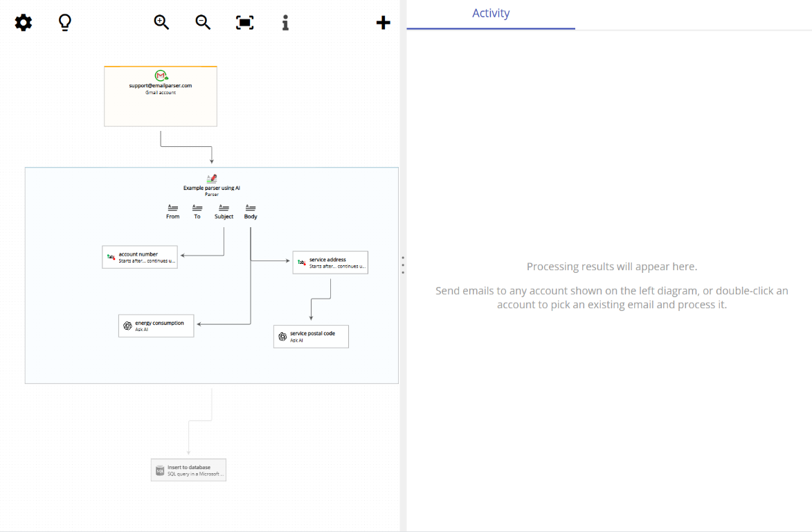The image size is (812, 532).
Task: Open the service postal code Ask AI node
Action: coord(310,337)
